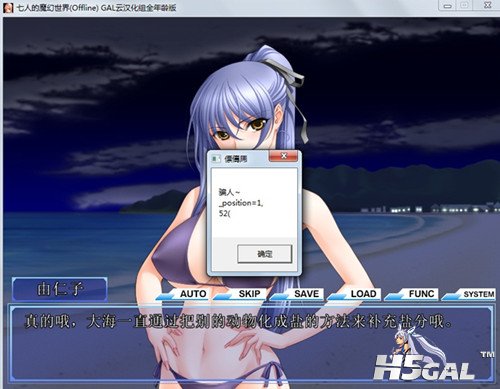Click the '_position=1,' text in the dialog
This screenshot has width=500, height=389.
pyautogui.click(x=241, y=203)
